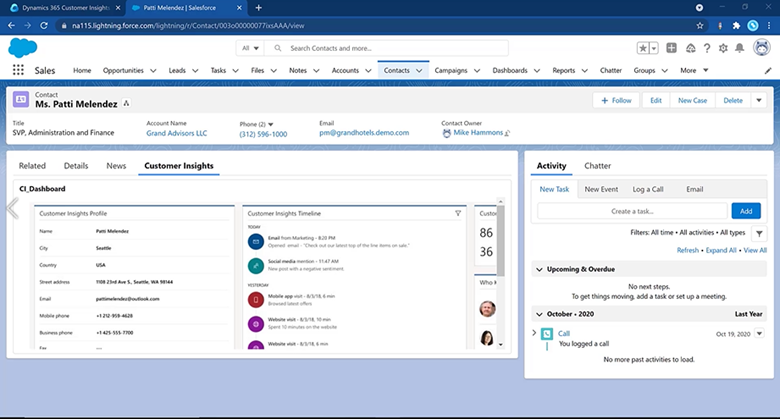Open the Grand Advisors LLC account link
This screenshot has height=419, width=780.
(176, 133)
